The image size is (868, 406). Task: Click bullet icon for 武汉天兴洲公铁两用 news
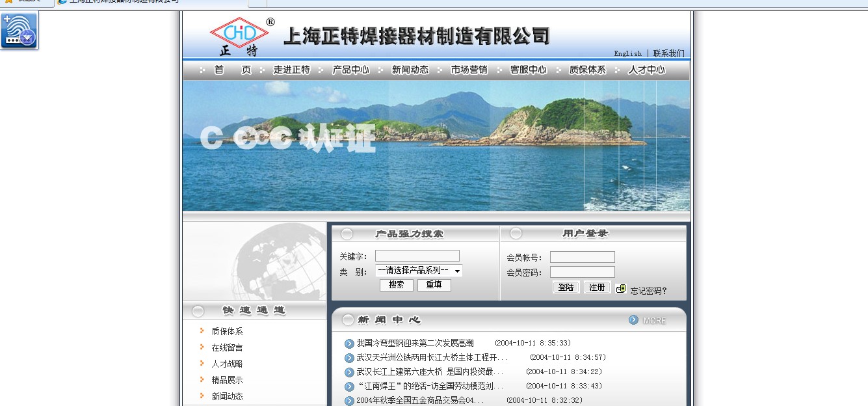pyautogui.click(x=350, y=358)
